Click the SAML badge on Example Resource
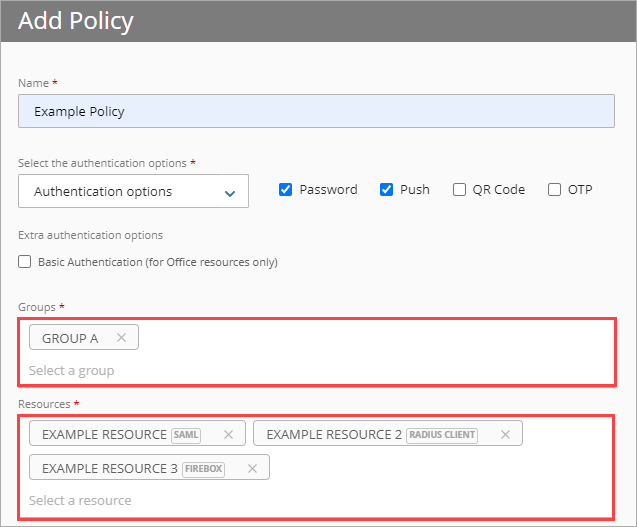 [x=186, y=435]
